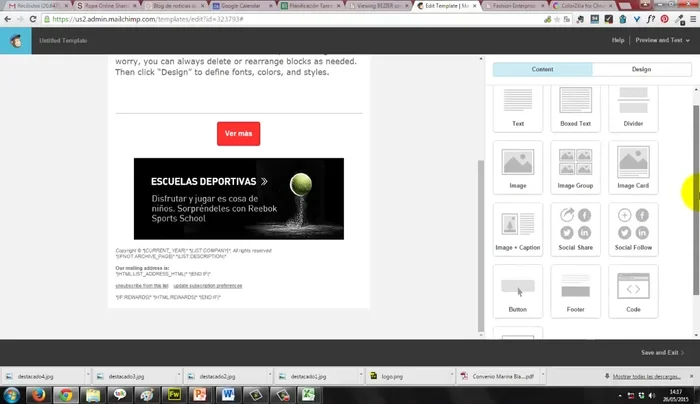The height and width of the screenshot is (404, 700).
Task: Switch to the Fashion Enterprise browser tab
Action: pos(514,6)
